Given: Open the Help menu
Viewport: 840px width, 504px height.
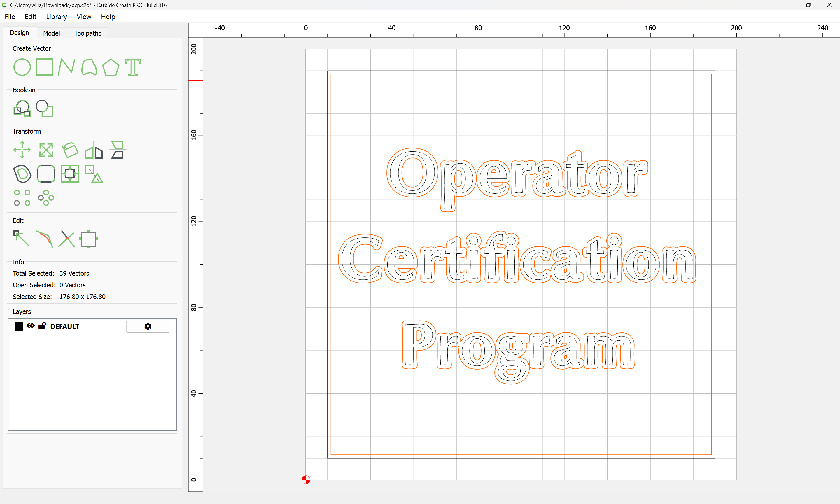Looking at the screenshot, I should (x=108, y=16).
